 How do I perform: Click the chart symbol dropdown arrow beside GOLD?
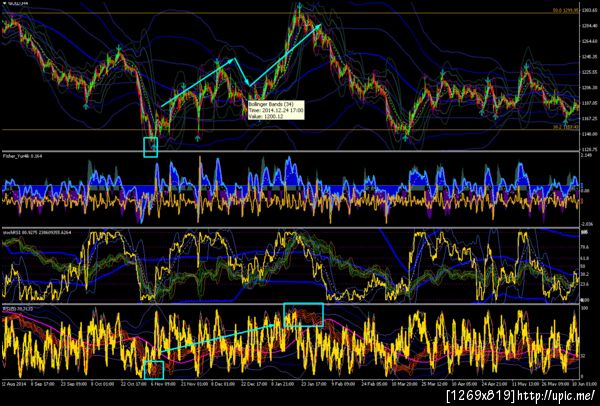point(3,2)
